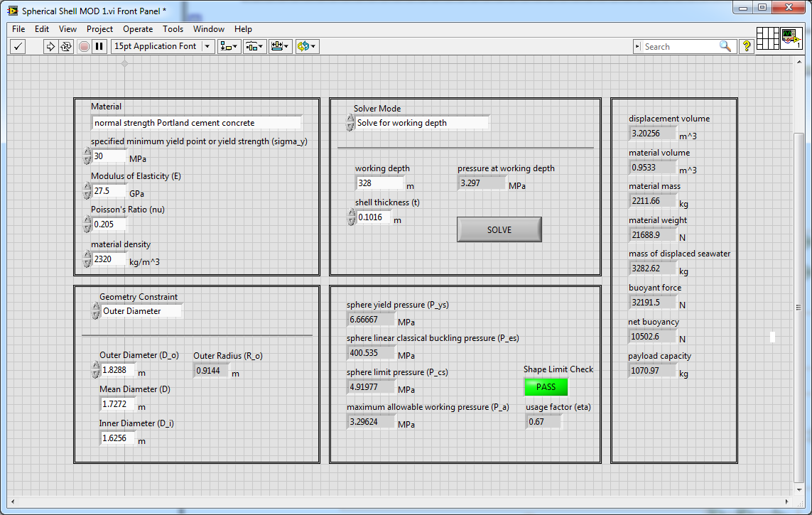The width and height of the screenshot is (812, 515).
Task: Open the Project menu
Action: coord(100,29)
